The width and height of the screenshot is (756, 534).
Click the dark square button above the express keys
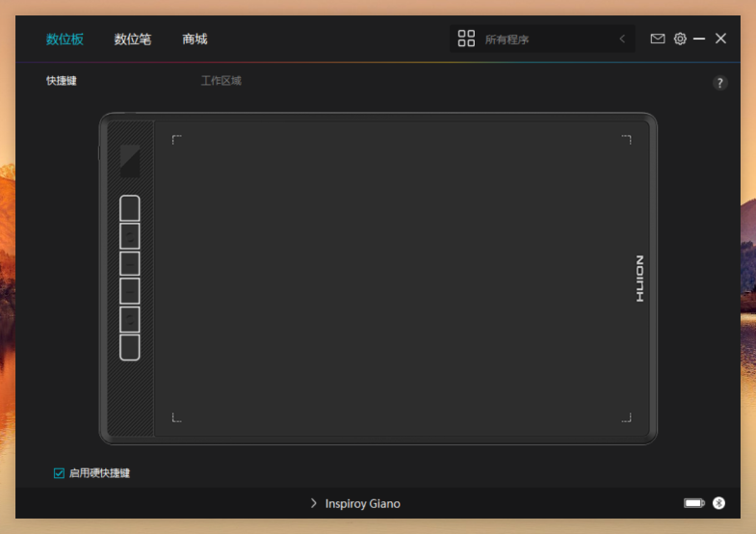coord(130,161)
